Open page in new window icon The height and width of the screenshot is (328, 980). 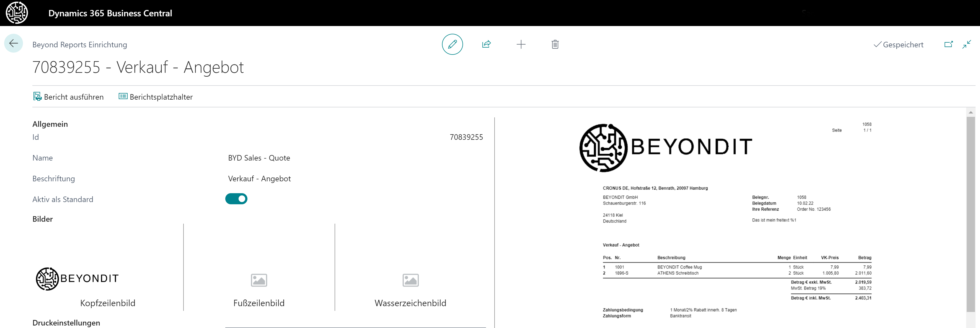pos(948,44)
